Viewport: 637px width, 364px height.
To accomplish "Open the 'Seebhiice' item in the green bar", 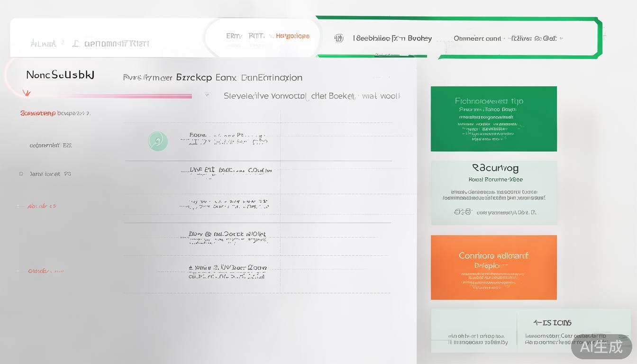I will click(392, 38).
